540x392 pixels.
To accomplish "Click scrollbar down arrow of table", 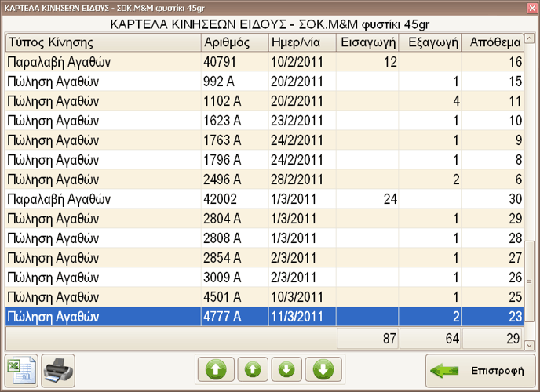I will [x=529, y=344].
